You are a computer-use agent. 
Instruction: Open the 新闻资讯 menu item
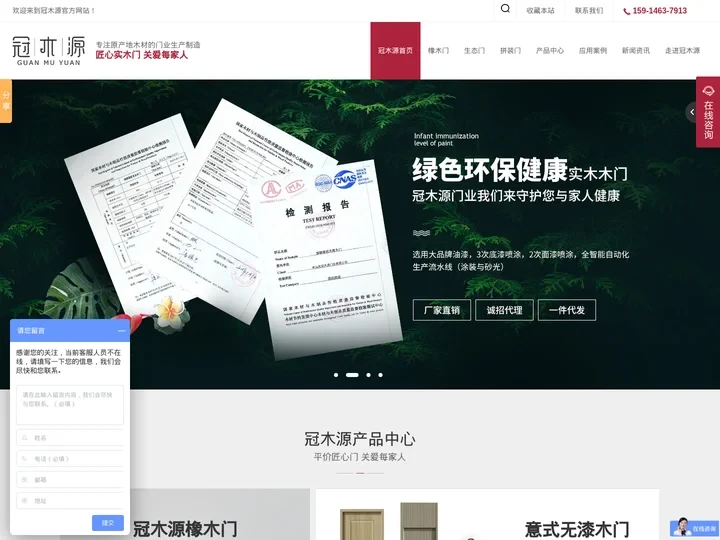tap(636, 51)
